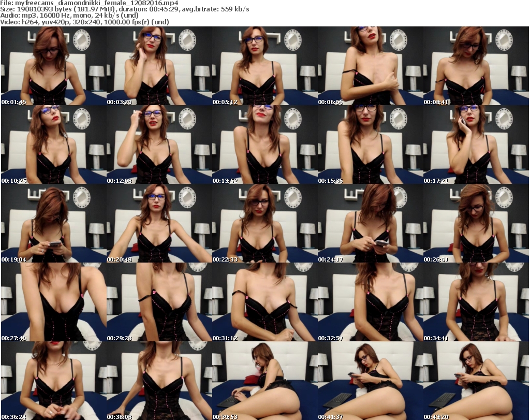The image size is (530, 420).
Task: Click the thumbnail stamped 00:15:36
Action: (370, 144)
